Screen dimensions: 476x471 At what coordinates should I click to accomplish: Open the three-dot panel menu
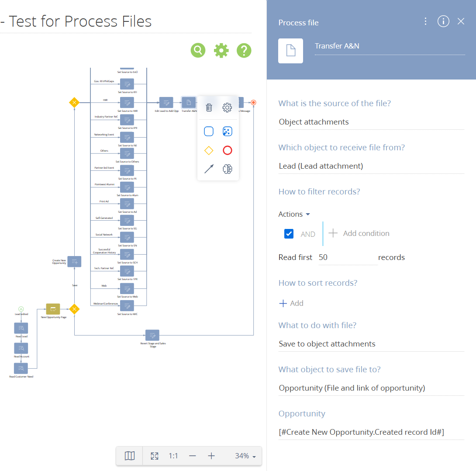click(x=426, y=21)
